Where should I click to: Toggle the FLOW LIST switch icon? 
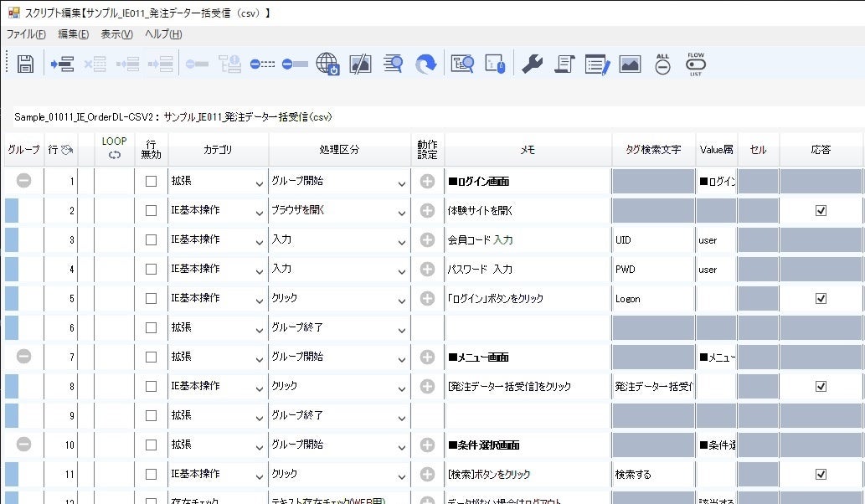(x=696, y=64)
